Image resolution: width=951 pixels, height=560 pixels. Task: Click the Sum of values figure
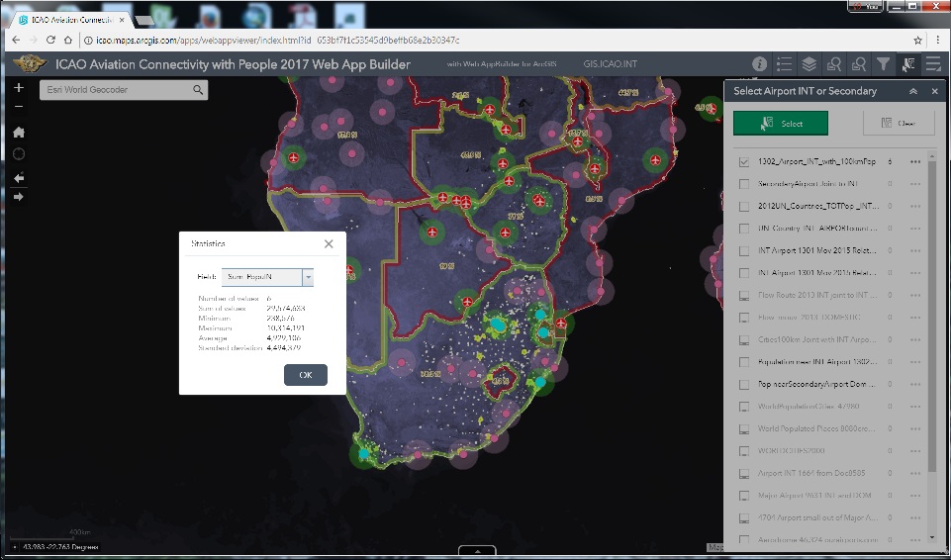(286, 309)
